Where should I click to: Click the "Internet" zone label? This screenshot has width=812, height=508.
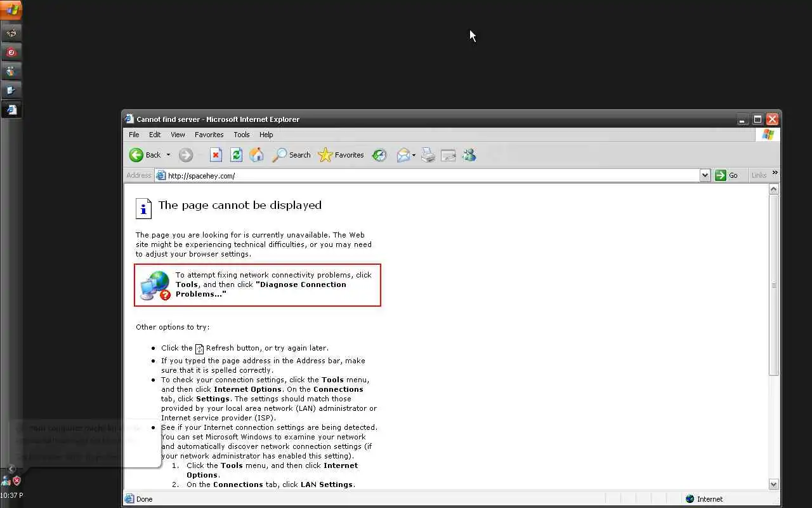pyautogui.click(x=710, y=499)
